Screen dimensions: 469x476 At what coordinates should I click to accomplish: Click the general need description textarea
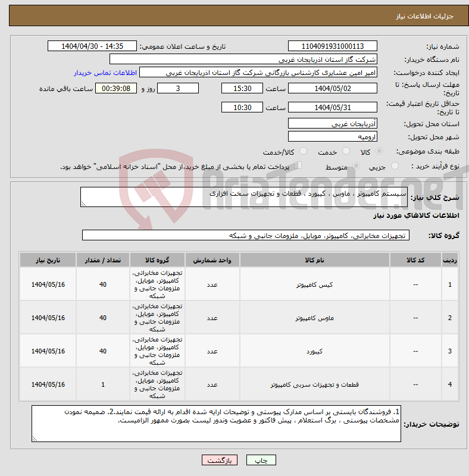pyautogui.click(x=243, y=197)
